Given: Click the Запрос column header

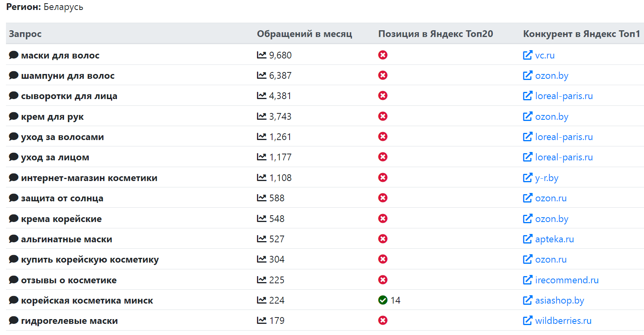Looking at the screenshot, I should point(25,34).
